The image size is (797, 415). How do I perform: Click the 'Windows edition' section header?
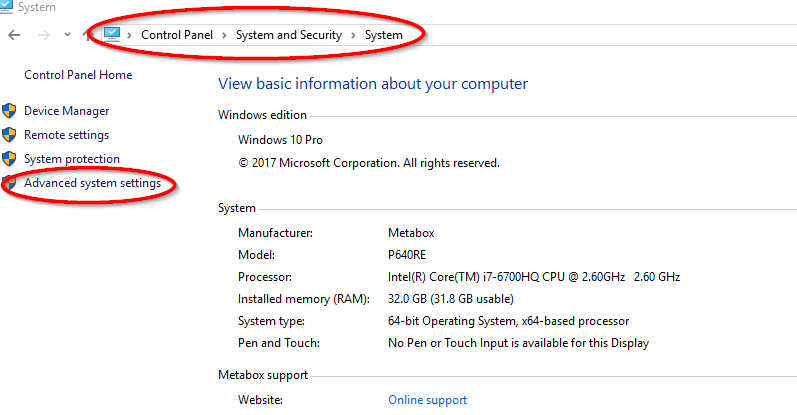click(262, 115)
